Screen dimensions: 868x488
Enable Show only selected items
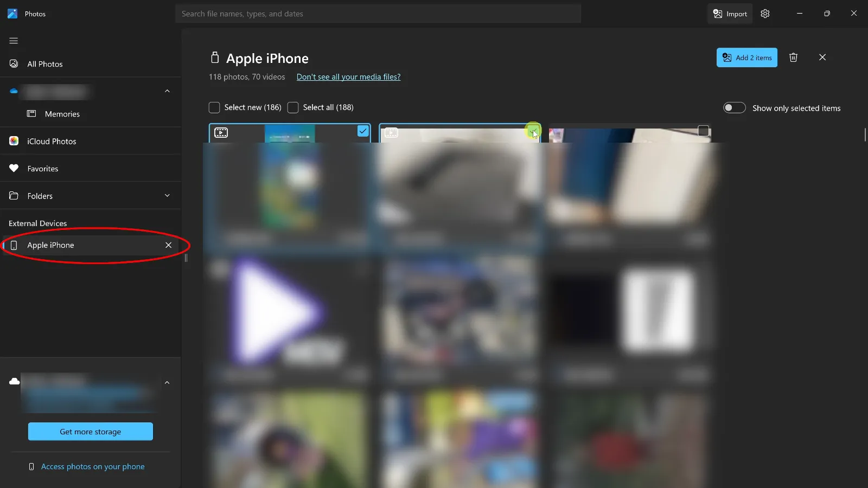734,107
